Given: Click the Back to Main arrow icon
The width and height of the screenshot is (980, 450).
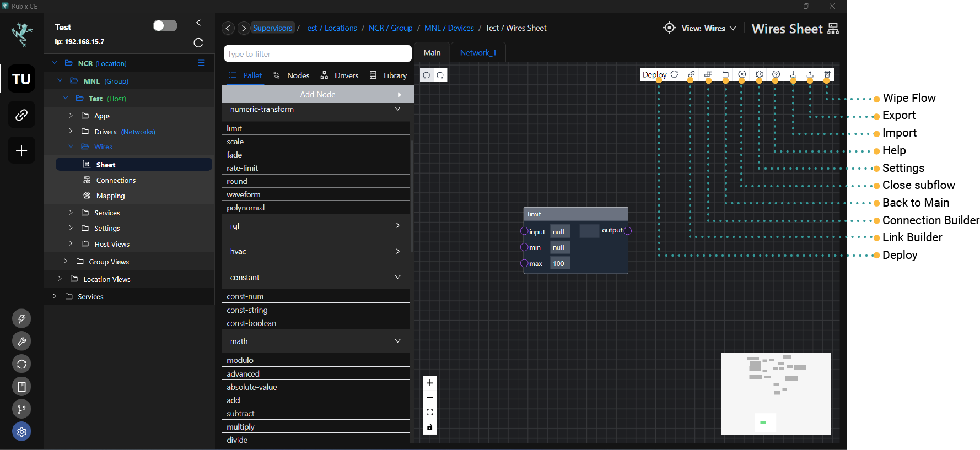Looking at the screenshot, I should click(725, 74).
